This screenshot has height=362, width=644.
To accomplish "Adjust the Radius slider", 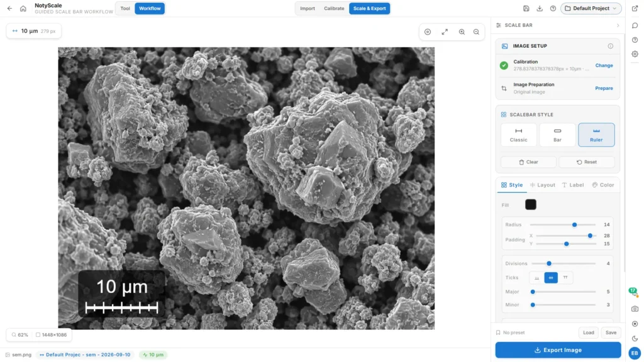I will point(563,224).
